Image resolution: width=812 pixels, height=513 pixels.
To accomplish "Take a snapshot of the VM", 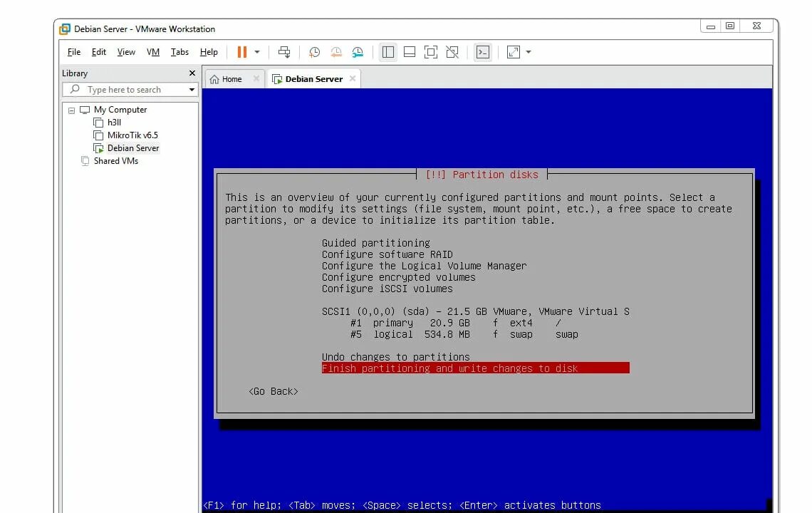I will [314, 52].
